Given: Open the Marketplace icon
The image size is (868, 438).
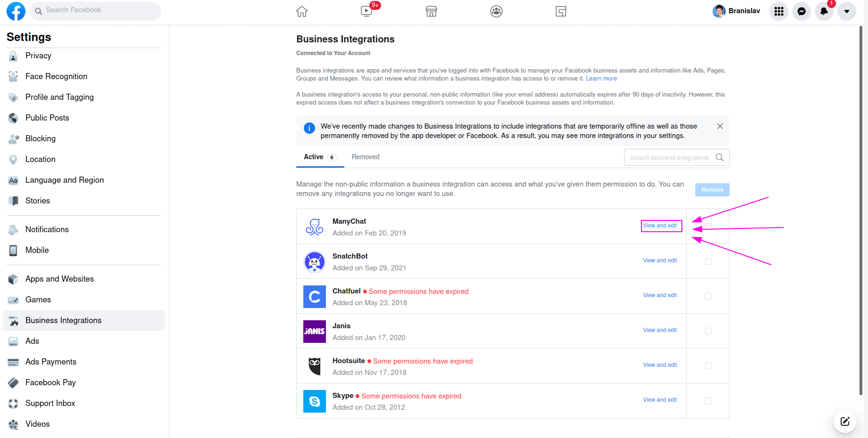Looking at the screenshot, I should pyautogui.click(x=431, y=11).
